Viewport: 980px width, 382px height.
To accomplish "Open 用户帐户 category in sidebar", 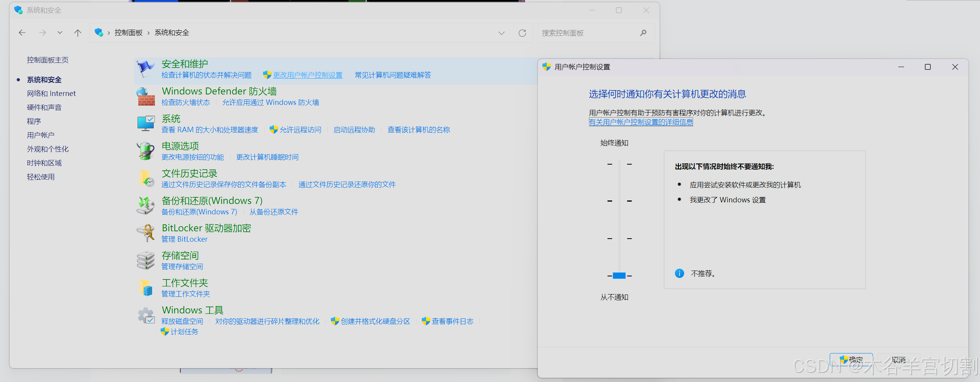I will tap(40, 135).
